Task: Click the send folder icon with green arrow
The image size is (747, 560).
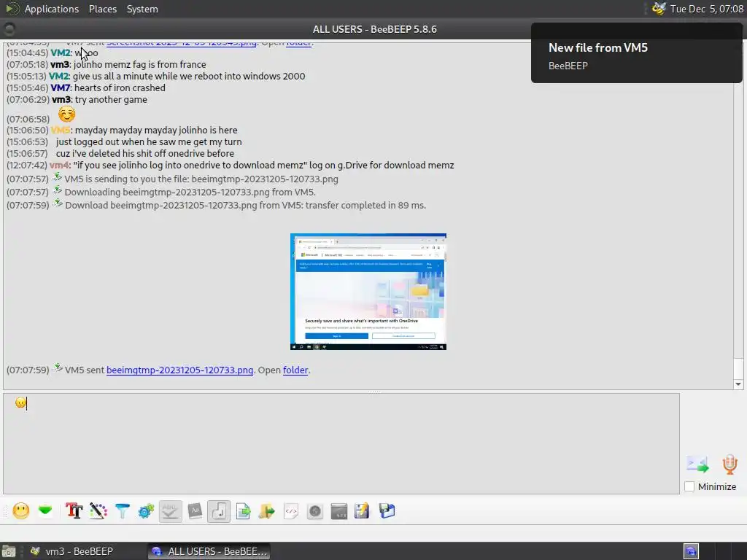Action: (x=267, y=511)
